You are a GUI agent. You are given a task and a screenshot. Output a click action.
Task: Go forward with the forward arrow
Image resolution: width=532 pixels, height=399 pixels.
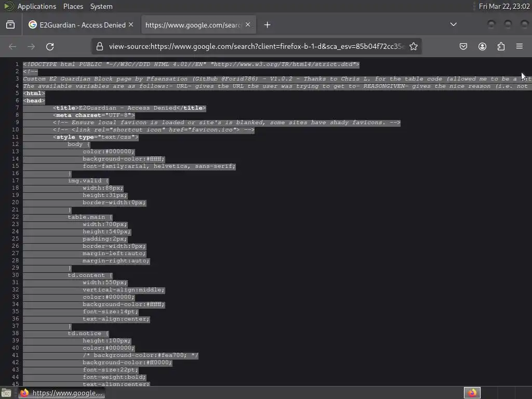(31, 46)
